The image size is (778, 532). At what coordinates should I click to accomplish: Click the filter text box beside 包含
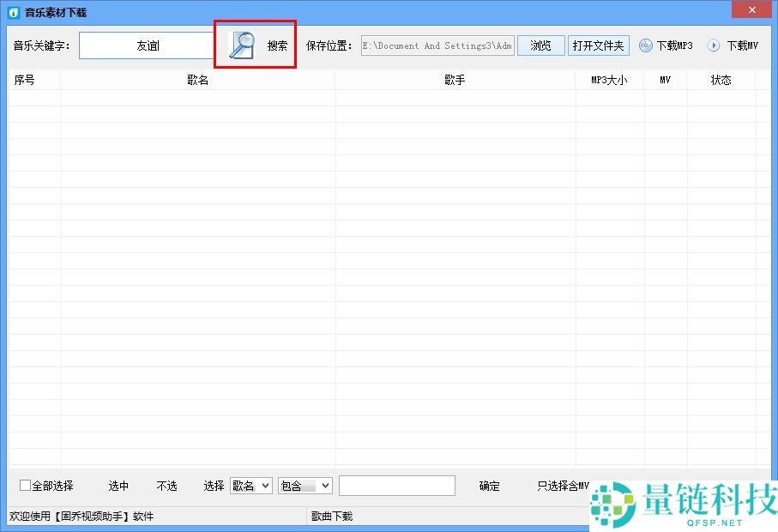coord(396,486)
